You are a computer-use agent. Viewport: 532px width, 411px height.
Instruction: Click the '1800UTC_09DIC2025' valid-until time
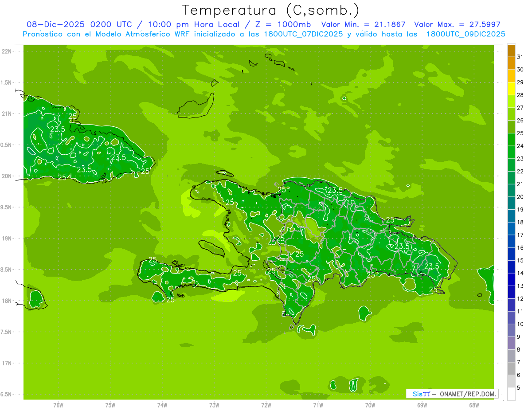[465, 34]
